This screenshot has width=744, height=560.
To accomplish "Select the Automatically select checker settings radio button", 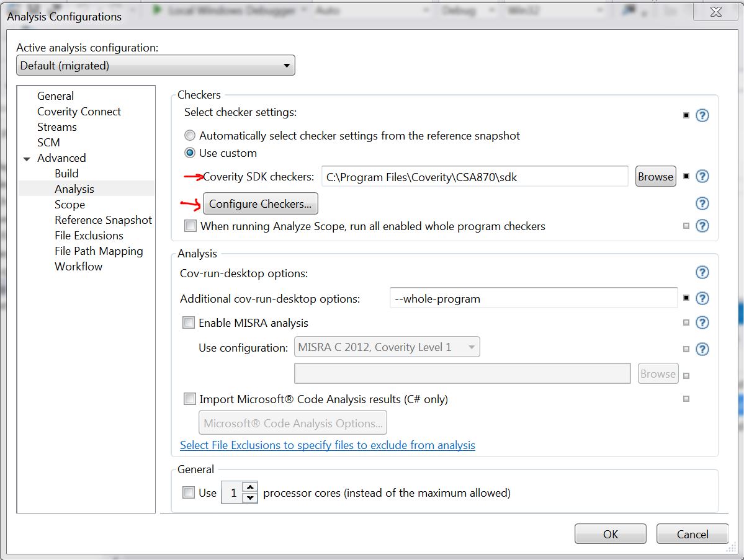I will (x=190, y=135).
